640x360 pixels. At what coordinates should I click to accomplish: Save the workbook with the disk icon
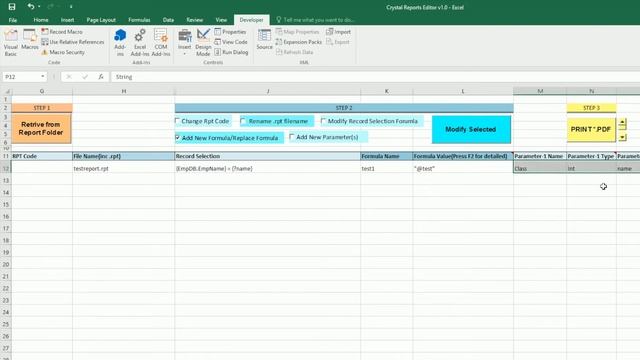click(x=12, y=7)
